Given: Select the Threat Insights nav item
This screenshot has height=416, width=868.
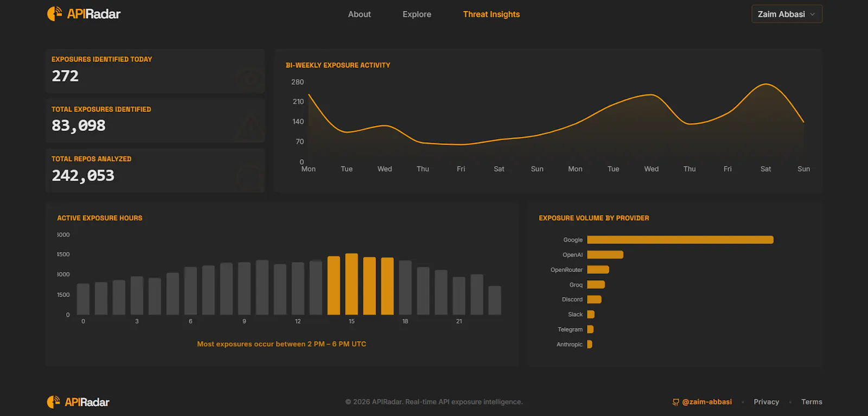Looking at the screenshot, I should click(492, 14).
